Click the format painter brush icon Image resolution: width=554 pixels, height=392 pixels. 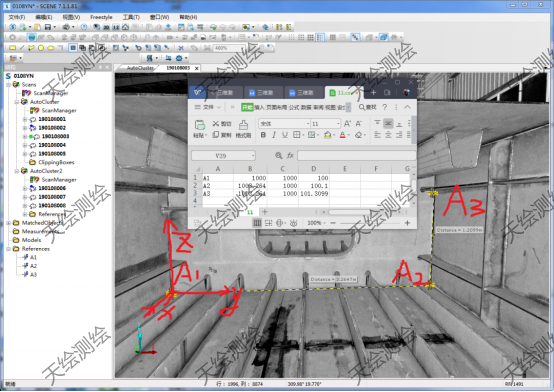(243, 125)
